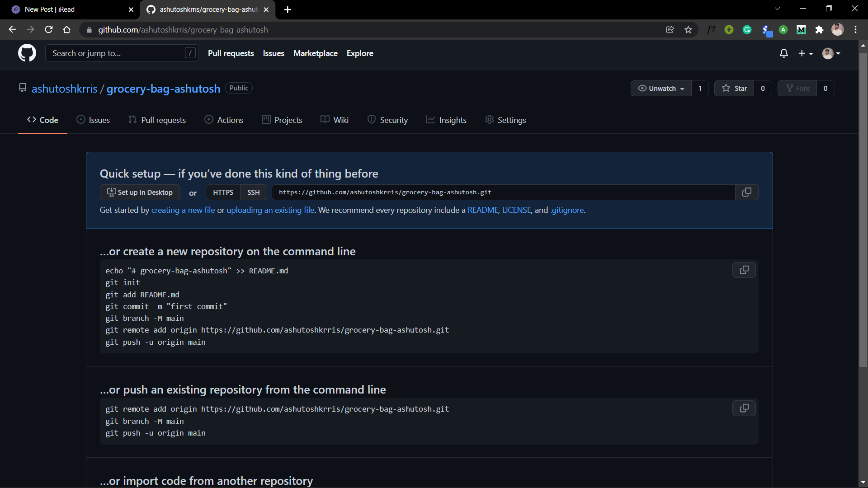Copy the push existing repository commands
This screenshot has height=488, width=868.
(744, 408)
